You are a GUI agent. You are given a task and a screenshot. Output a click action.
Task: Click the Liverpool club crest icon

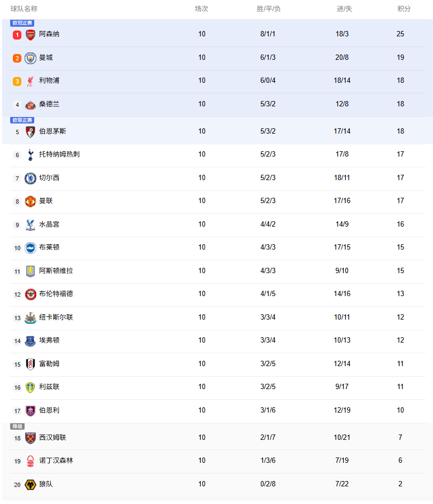(30, 81)
